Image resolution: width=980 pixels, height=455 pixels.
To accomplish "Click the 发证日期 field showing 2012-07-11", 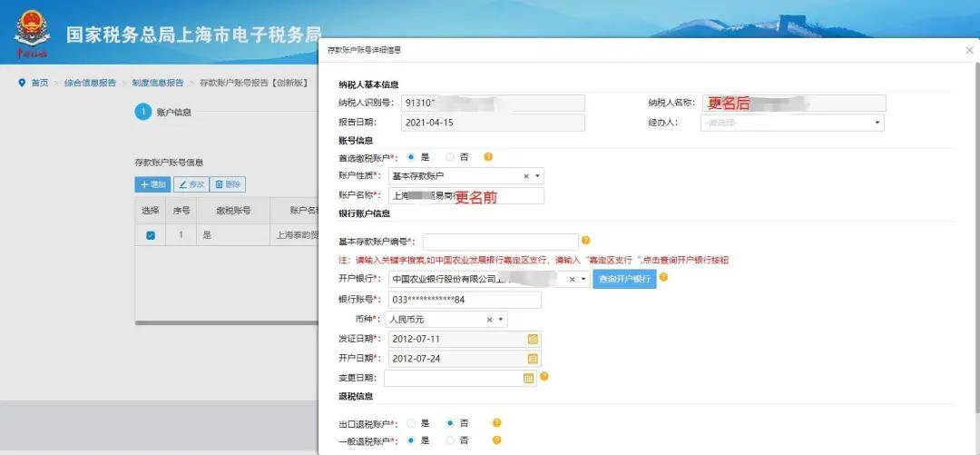I will (465, 340).
